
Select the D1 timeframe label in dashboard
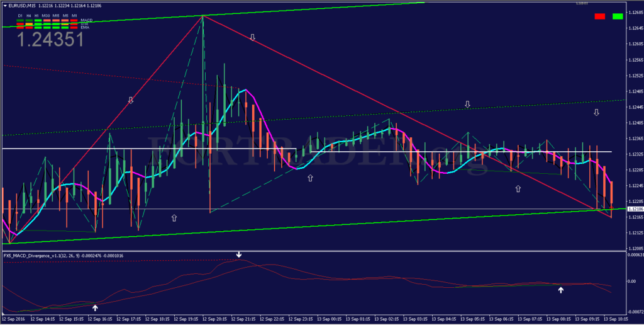(x=20, y=16)
